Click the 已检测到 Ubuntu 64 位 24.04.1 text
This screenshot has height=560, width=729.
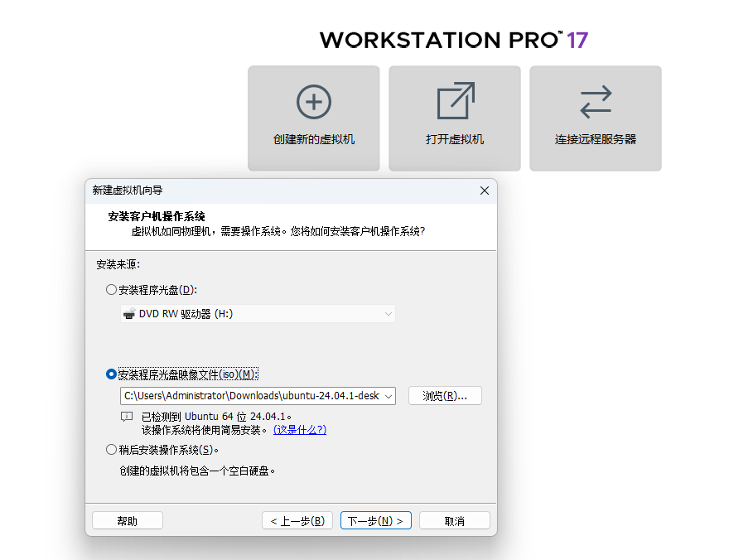217,417
